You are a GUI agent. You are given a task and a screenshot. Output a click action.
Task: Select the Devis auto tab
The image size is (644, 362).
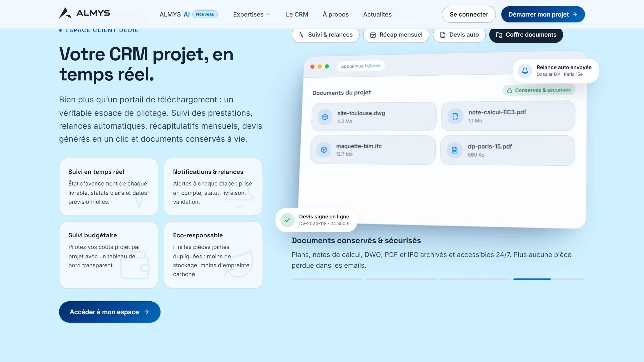click(x=459, y=35)
